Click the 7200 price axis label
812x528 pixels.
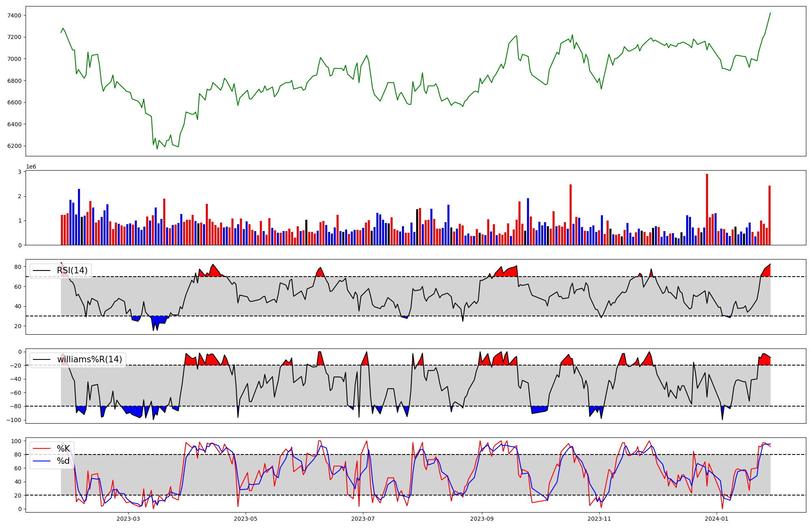pyautogui.click(x=14, y=37)
